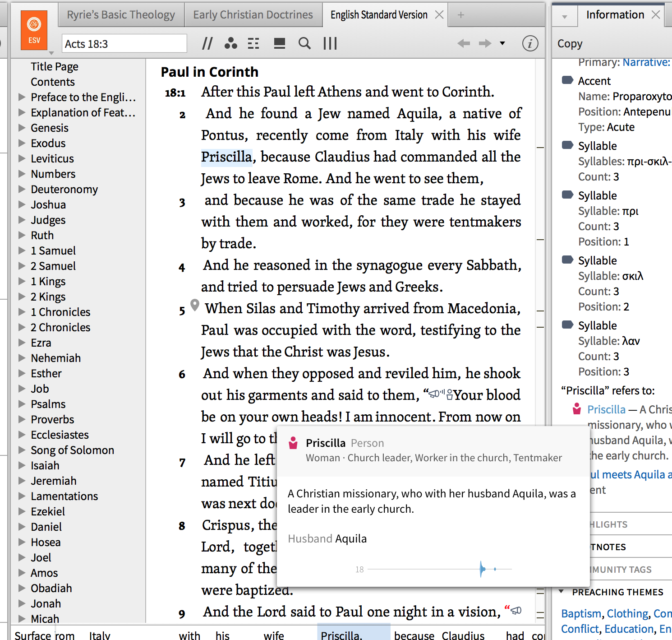Image resolution: width=672 pixels, height=640 pixels.
Task: Click tag icon above 'Syllable: πρι'
Action: [x=567, y=195]
